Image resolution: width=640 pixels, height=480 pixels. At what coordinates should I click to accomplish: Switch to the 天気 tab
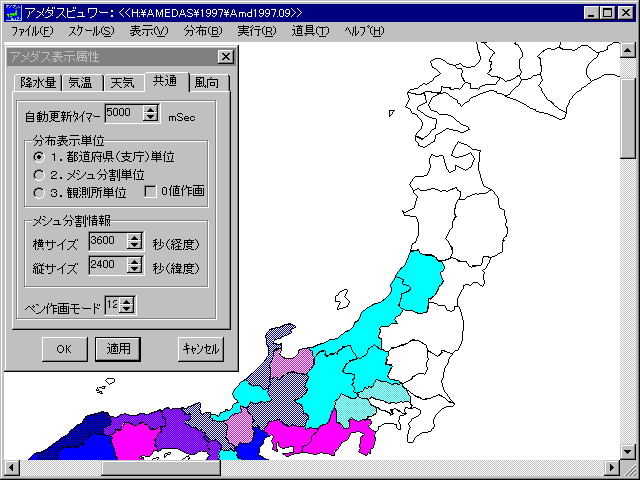pos(122,83)
